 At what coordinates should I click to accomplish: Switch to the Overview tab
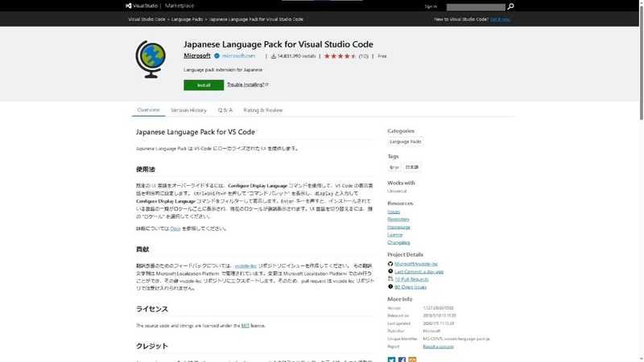coord(148,110)
